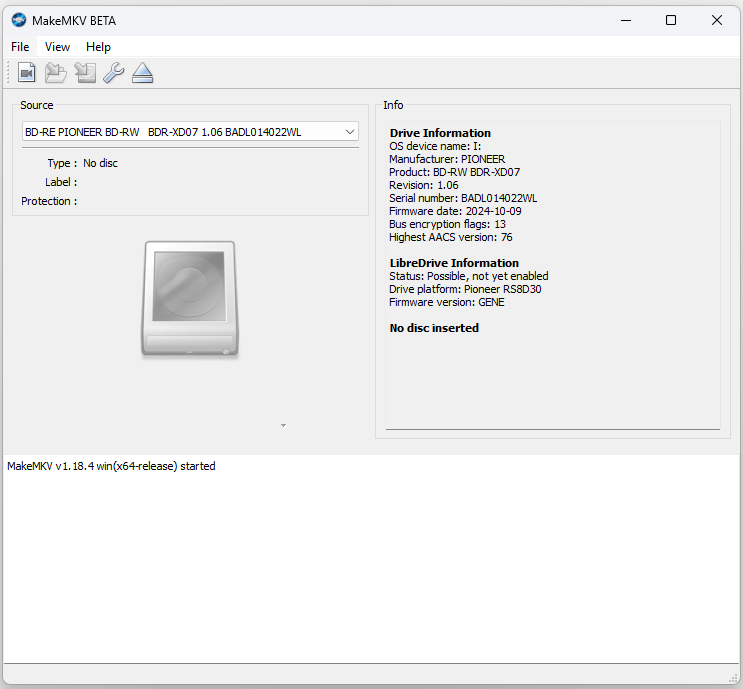743x689 pixels.
Task: Click the small arrow below drive image
Action: (x=283, y=426)
